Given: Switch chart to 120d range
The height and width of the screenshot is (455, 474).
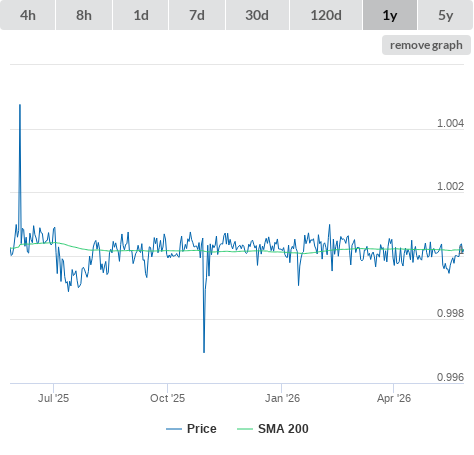Looking at the screenshot, I should [x=326, y=15].
